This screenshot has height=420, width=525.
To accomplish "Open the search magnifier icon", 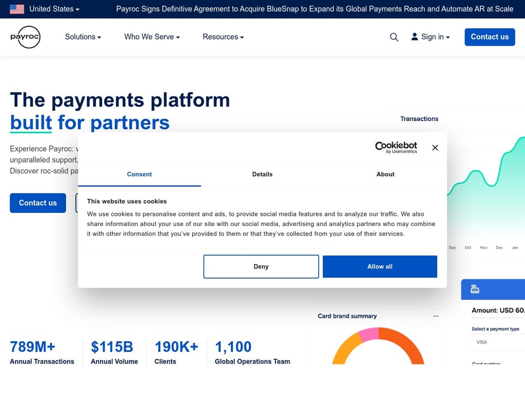I will click(x=394, y=37).
